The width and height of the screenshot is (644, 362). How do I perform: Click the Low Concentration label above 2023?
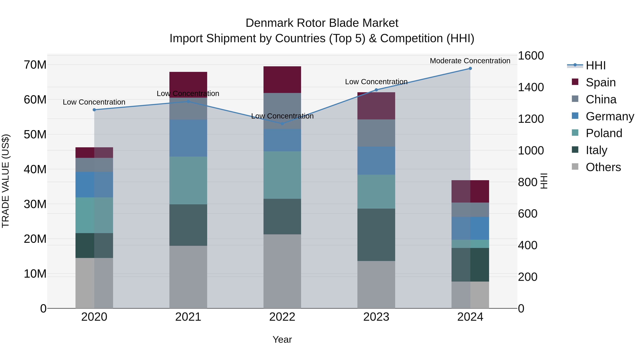pos(376,82)
